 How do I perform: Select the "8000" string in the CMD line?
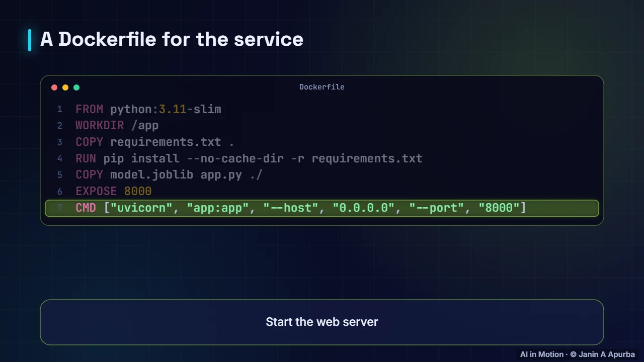(499, 208)
